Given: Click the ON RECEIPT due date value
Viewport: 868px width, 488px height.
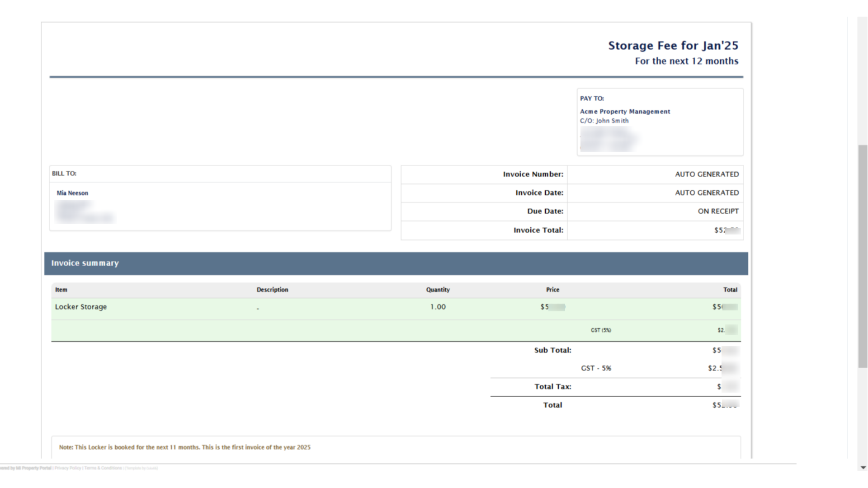Looking at the screenshot, I should (x=718, y=211).
